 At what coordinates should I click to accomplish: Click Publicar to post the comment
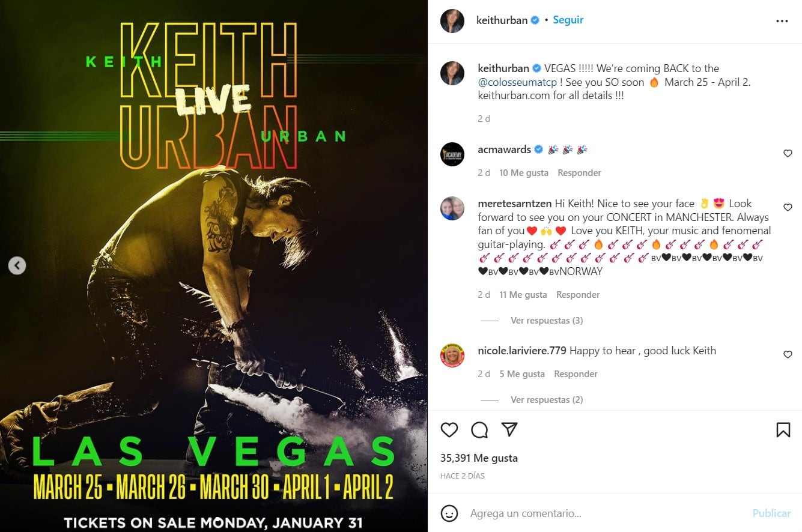[771, 513]
